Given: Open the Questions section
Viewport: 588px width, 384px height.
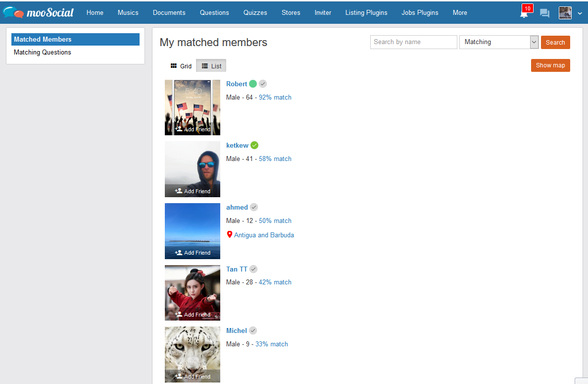Looking at the screenshot, I should [x=214, y=12].
